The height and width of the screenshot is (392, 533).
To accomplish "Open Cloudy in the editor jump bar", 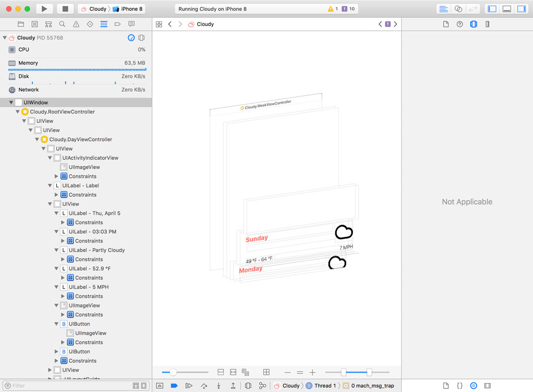I will [x=202, y=24].
